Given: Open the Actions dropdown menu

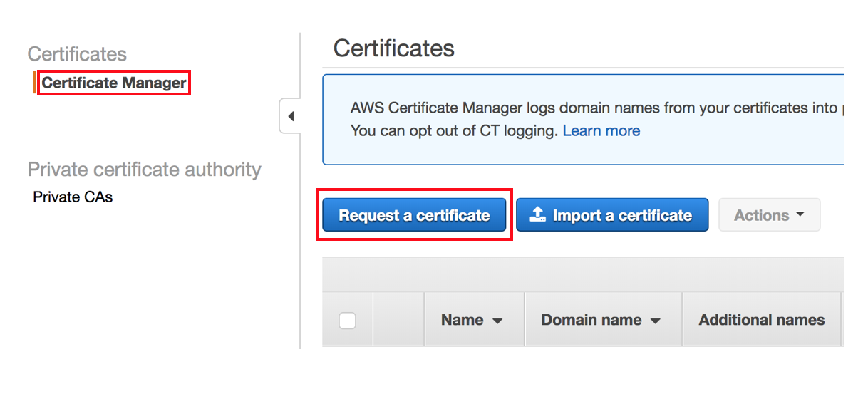Looking at the screenshot, I should [769, 215].
